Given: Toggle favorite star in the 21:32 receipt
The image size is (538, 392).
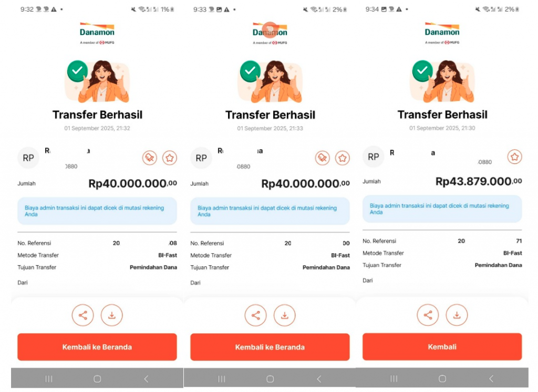Looking at the screenshot, I should 170,158.
